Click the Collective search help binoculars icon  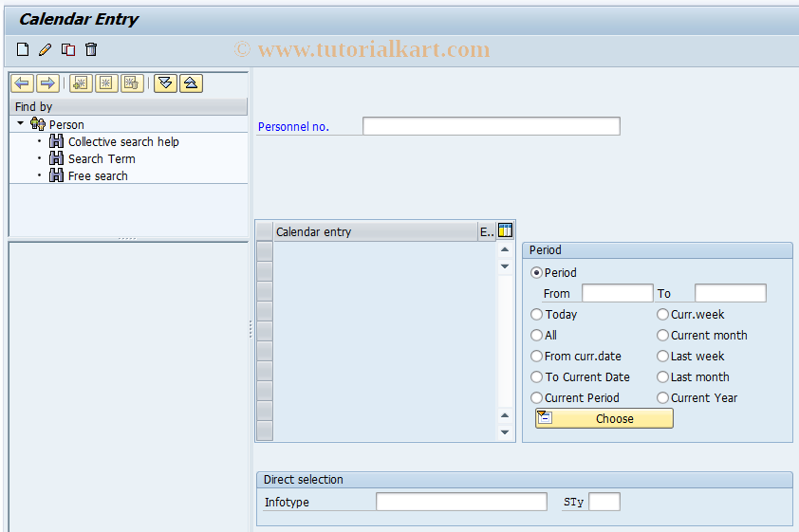coord(56,141)
